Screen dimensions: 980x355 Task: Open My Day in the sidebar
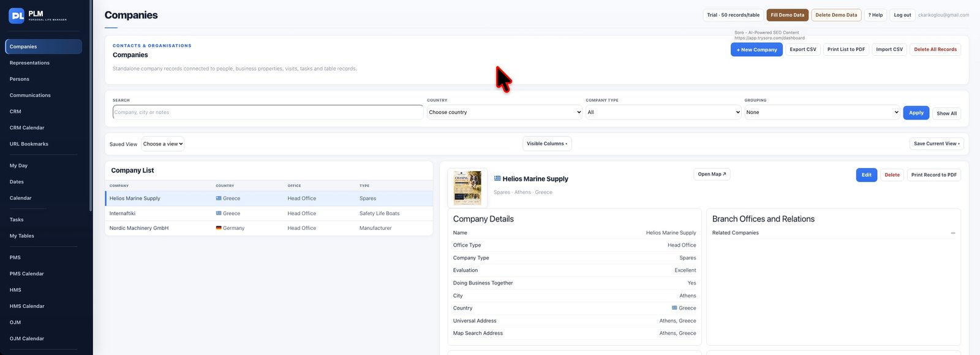18,166
